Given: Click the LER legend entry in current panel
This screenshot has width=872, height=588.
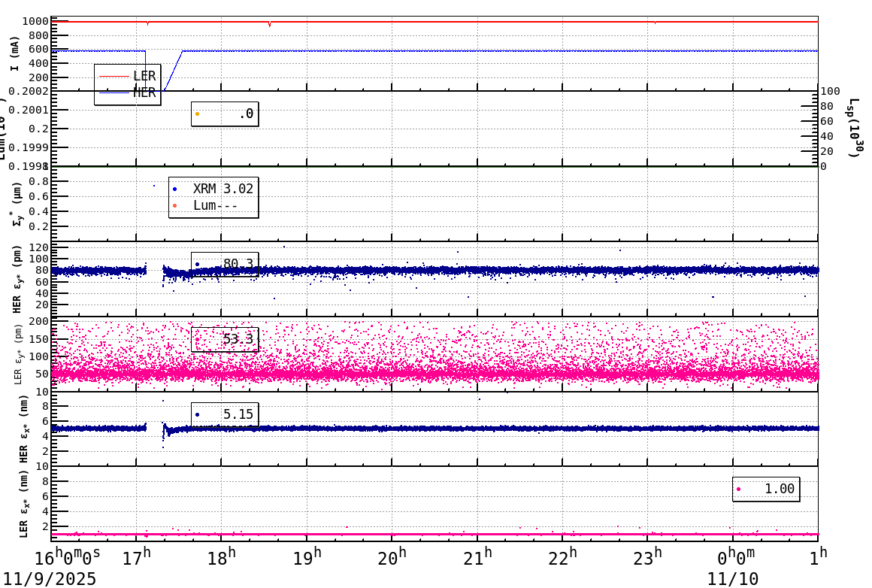Looking at the screenshot, I should 127,76.
